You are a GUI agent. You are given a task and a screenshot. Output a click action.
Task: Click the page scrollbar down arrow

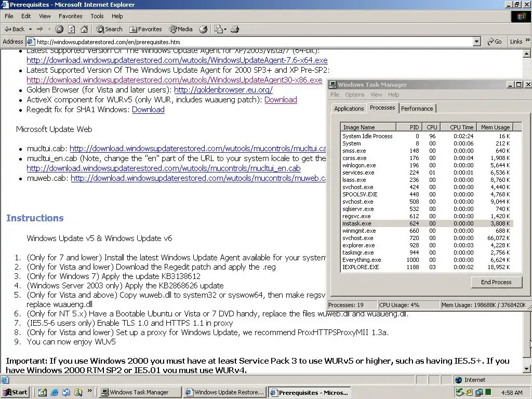(x=527, y=369)
